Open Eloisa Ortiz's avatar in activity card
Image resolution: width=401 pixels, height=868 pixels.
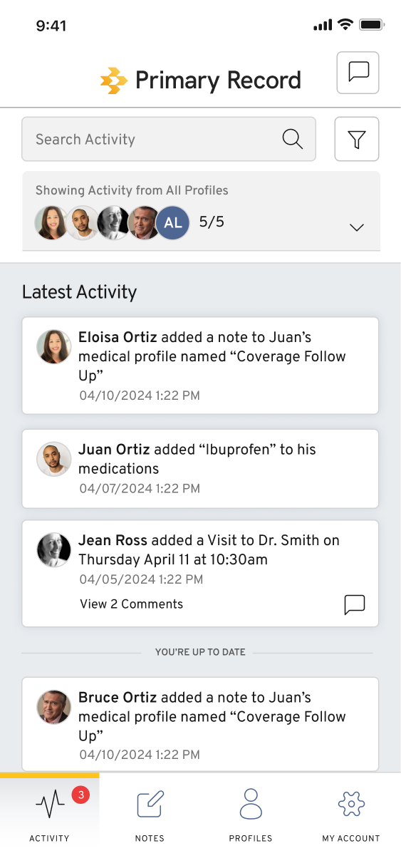[x=54, y=347]
